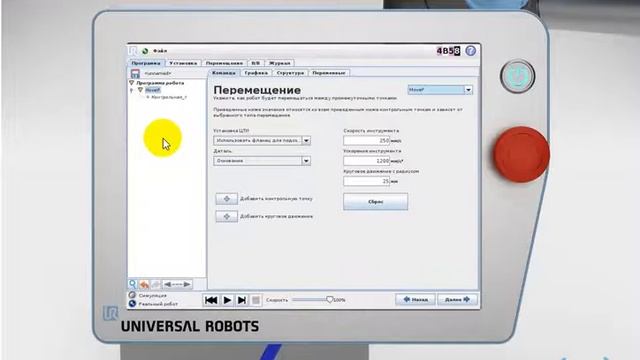This screenshot has height=360, width=640.
Task: Click the save program floppy icon
Action: 135,73
